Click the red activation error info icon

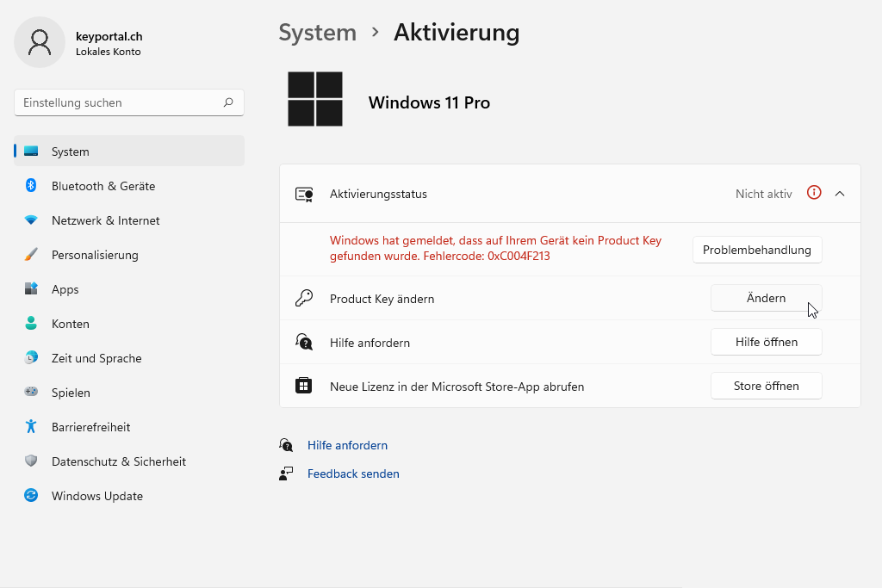(814, 193)
